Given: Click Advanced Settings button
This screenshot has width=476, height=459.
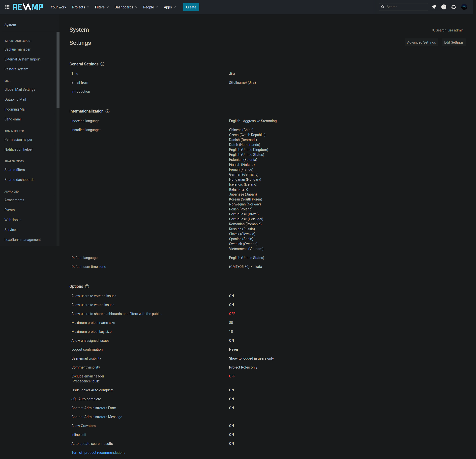Looking at the screenshot, I should coord(421,42).
